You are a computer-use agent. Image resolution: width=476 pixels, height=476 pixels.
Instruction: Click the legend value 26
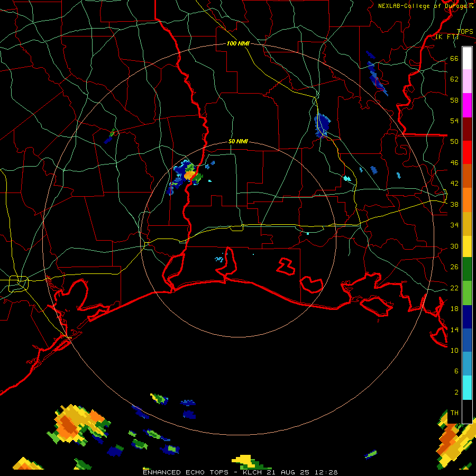[x=454, y=267]
